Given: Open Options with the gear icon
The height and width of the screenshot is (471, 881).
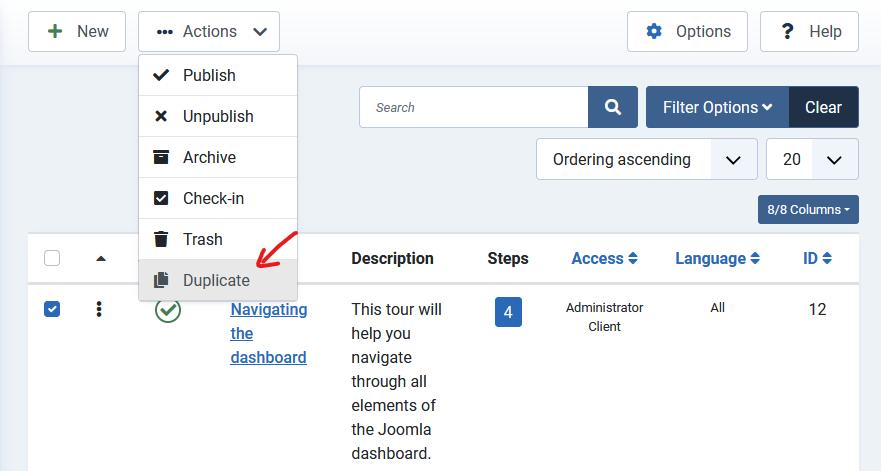Looking at the screenshot, I should pos(687,32).
